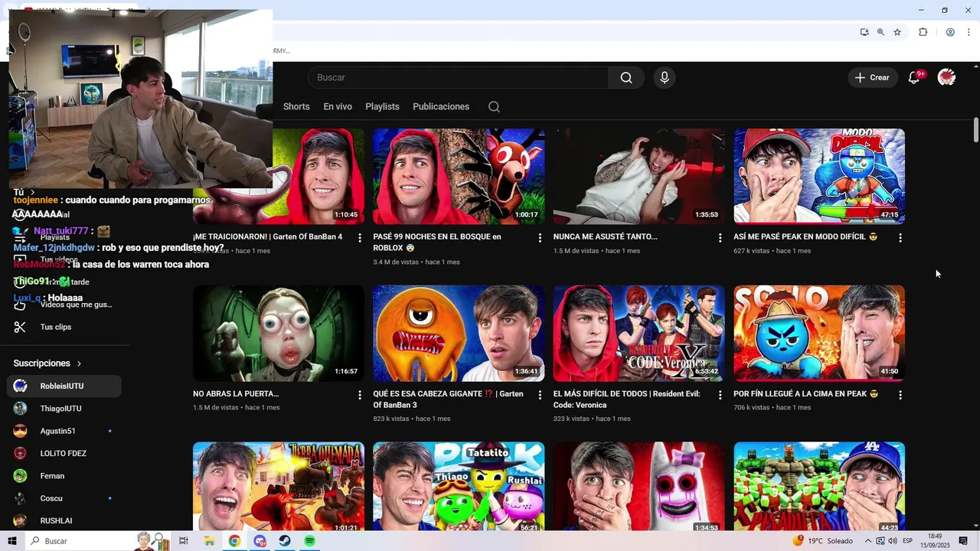Click the page vertical scrollbar thumb
980x551 pixels.
point(975,130)
